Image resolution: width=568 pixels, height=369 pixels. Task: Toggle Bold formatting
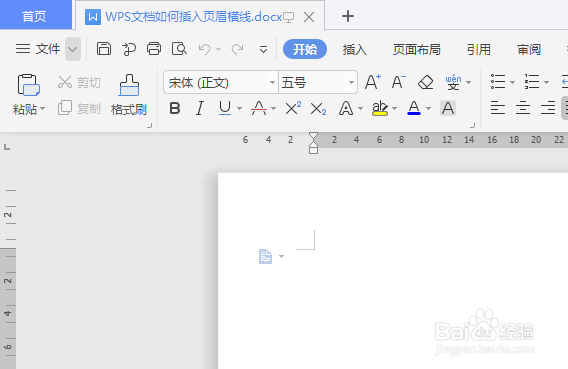175,108
